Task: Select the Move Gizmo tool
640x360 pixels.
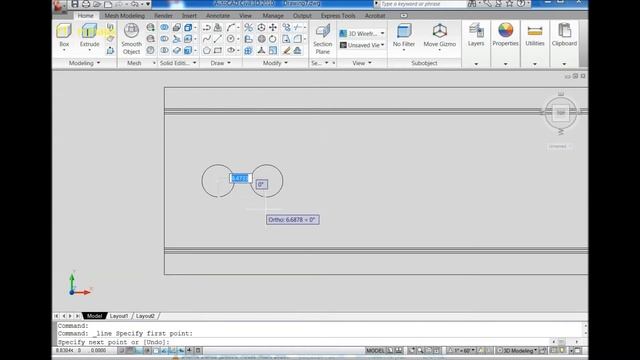Action: (x=440, y=36)
